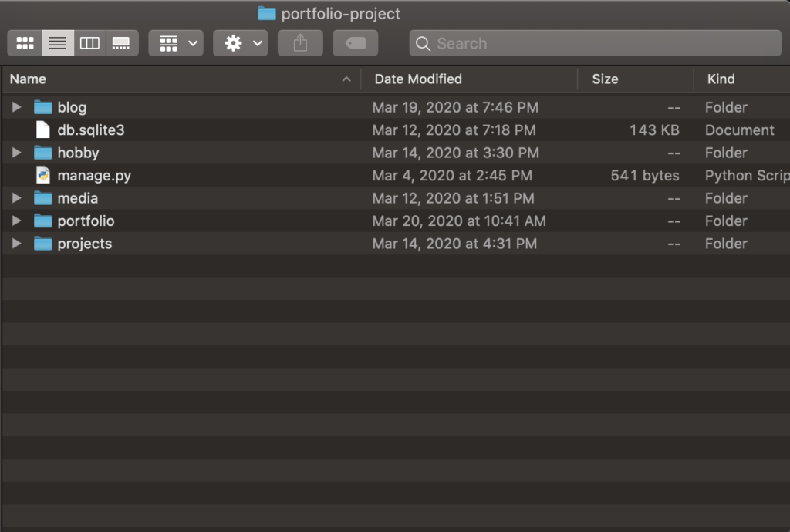
Task: Sort by the Name column header
Action: [x=181, y=79]
